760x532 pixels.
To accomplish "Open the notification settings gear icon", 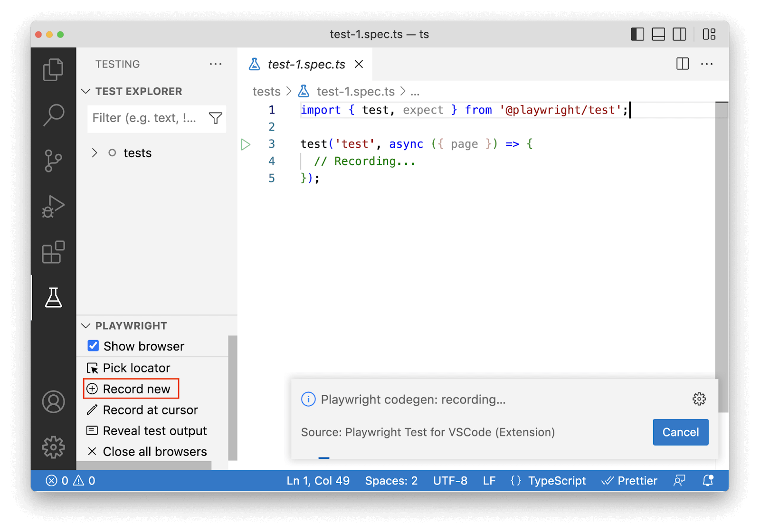I will [x=699, y=399].
